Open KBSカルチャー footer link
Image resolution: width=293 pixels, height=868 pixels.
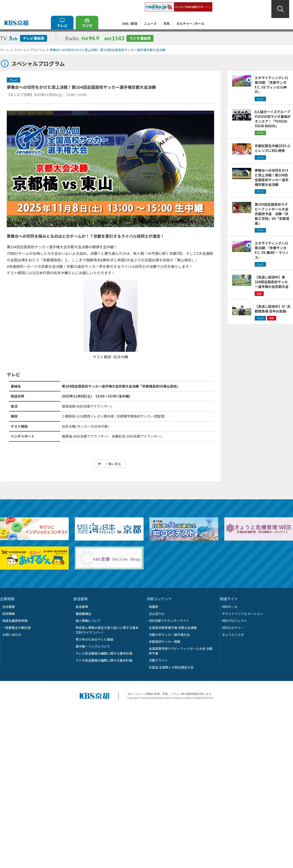[x=233, y=628]
